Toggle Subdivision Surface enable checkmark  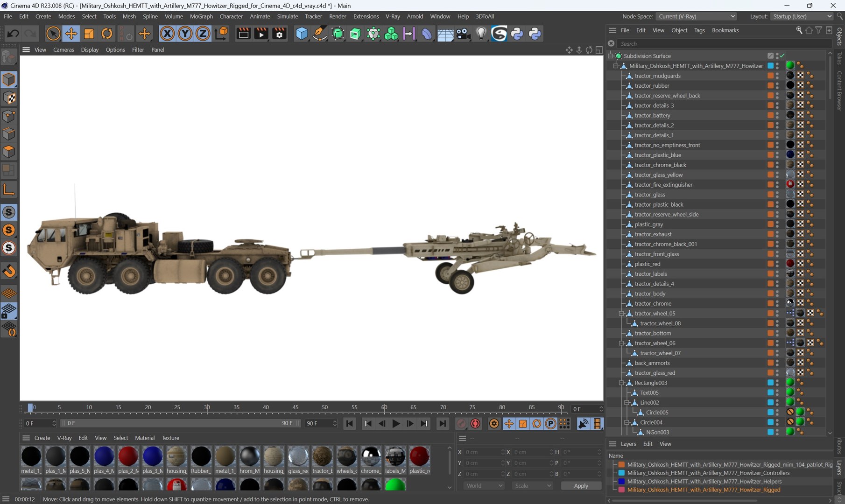pyautogui.click(x=782, y=56)
